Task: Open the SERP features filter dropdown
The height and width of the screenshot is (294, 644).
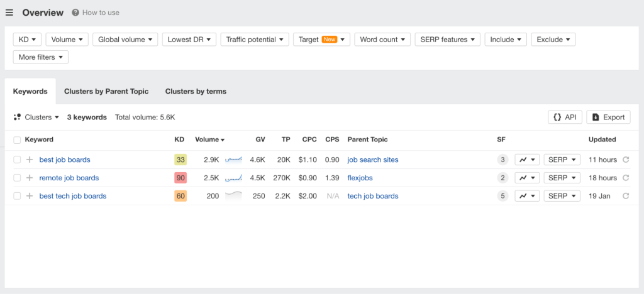Action: click(x=447, y=40)
